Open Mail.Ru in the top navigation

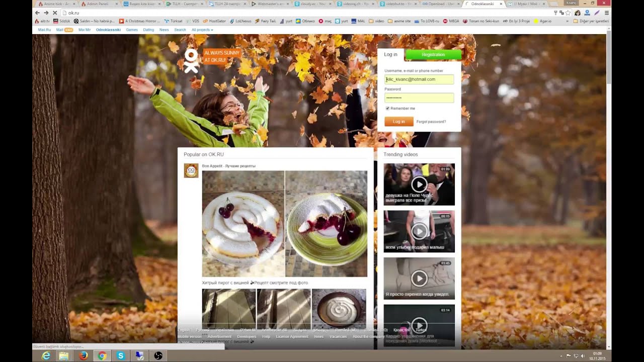coord(45,30)
